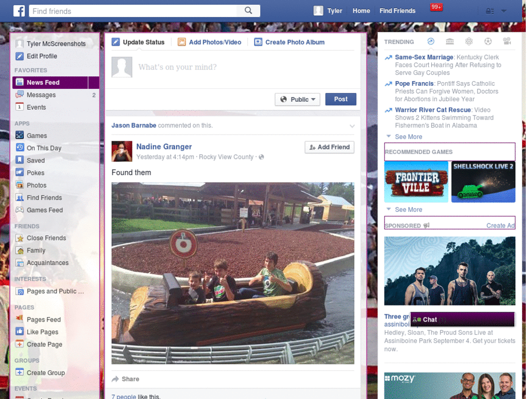Open the Chat bar
532x399 pixels.
click(462, 320)
